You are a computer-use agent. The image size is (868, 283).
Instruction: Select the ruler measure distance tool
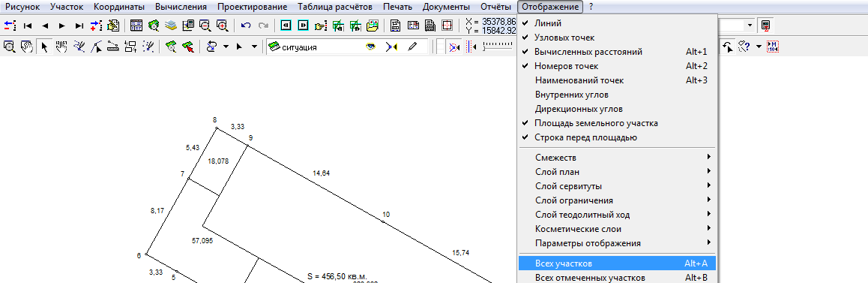tap(113, 47)
